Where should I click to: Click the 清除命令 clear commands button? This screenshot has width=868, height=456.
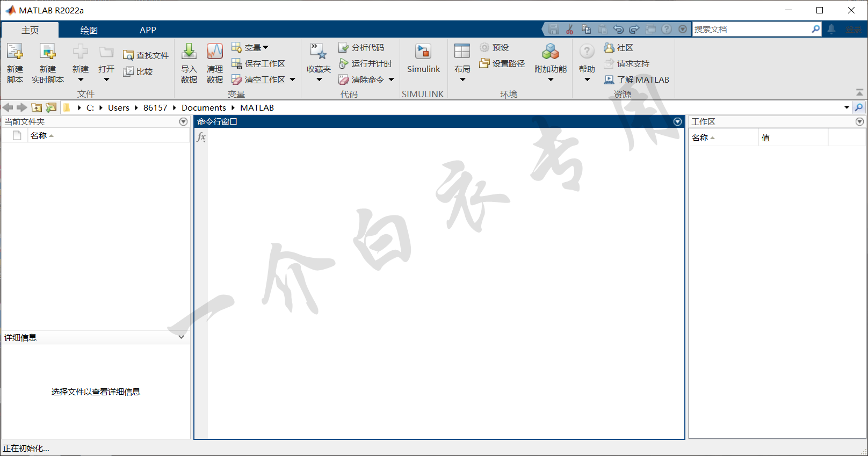[x=361, y=79]
